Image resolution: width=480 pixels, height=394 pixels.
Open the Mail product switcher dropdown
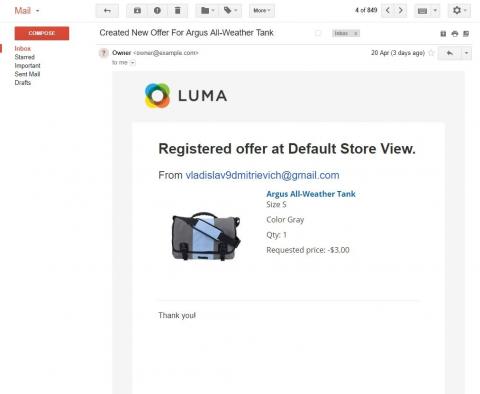[27, 11]
